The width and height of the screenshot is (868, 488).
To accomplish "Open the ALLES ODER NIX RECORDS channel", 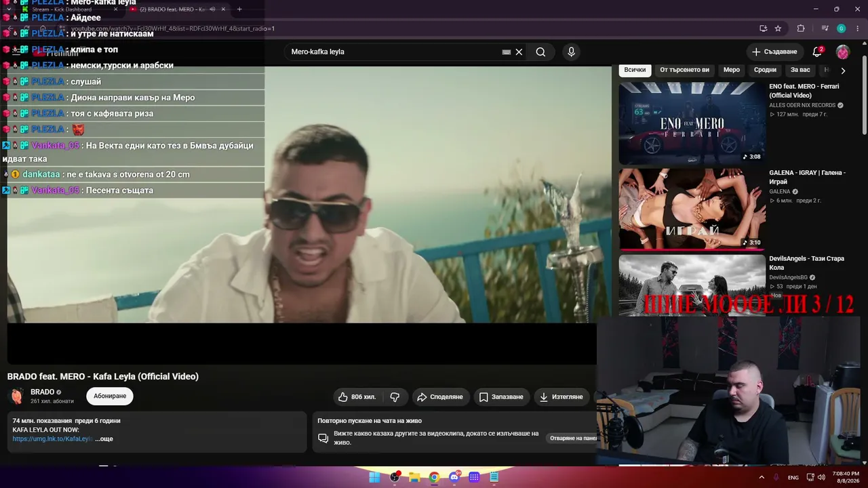I will pos(802,105).
